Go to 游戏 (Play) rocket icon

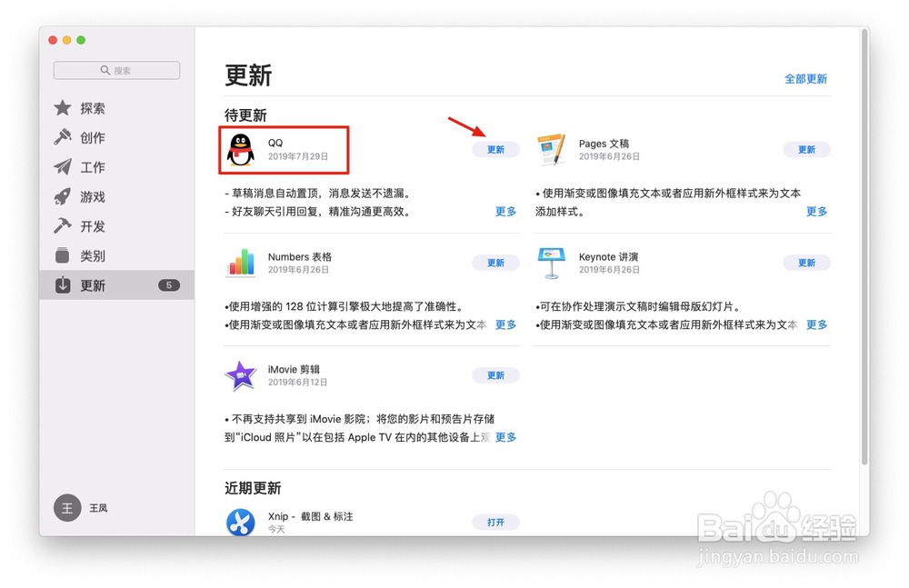[x=63, y=196]
